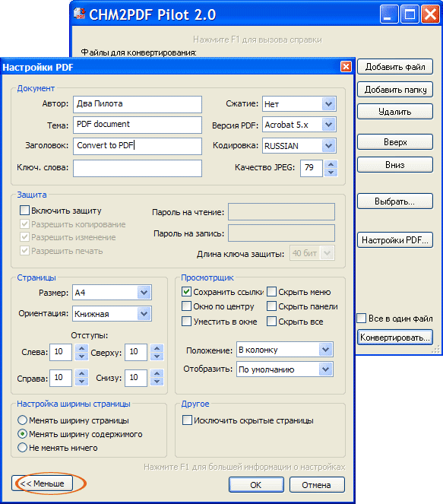The image size is (443, 504).
Task: Increase Качество JPEG value with up arrow
Action: [x=331, y=164]
